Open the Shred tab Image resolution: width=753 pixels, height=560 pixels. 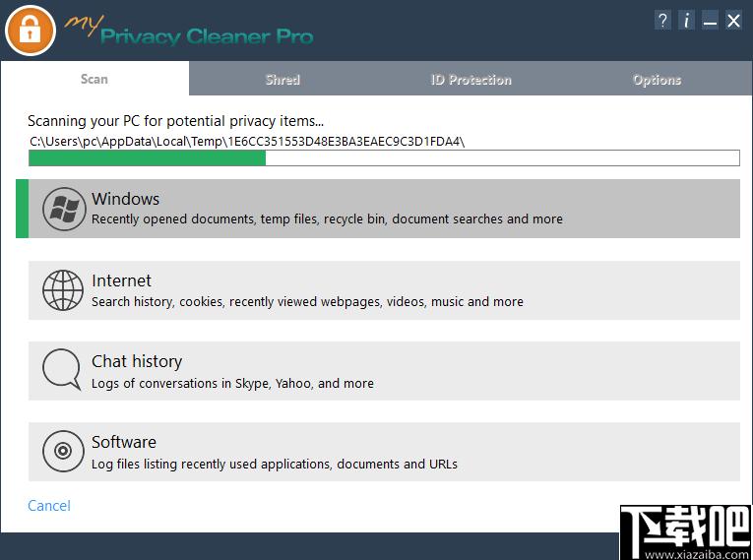[x=282, y=80]
